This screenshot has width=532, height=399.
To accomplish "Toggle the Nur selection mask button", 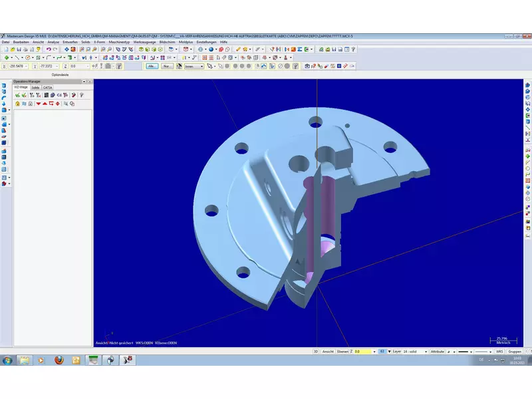I will coord(168,66).
